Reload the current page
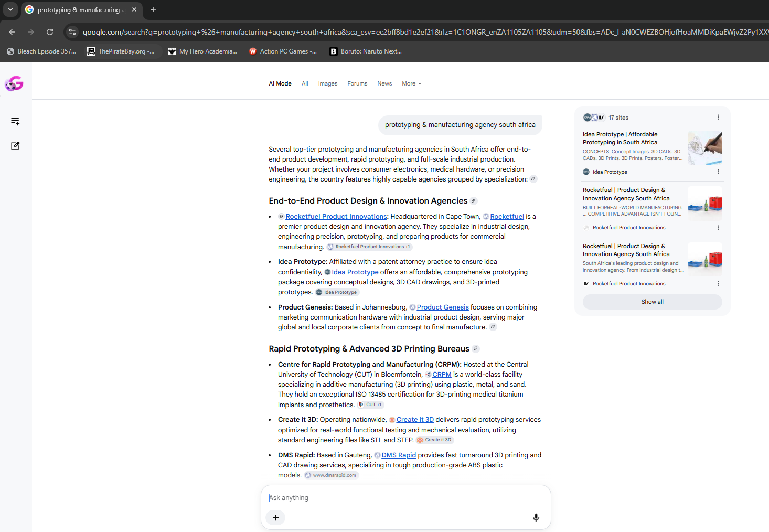Image resolution: width=769 pixels, height=532 pixels. tap(50, 32)
